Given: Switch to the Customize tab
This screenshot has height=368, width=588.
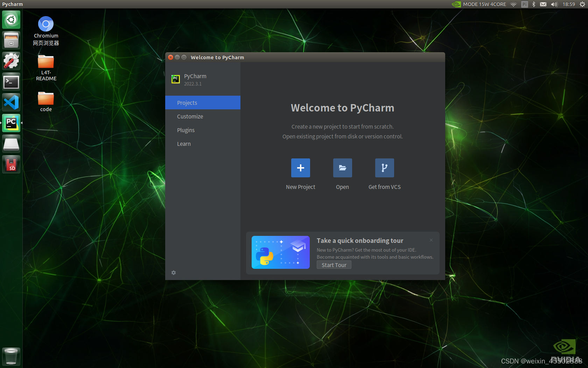Looking at the screenshot, I should click(x=190, y=116).
